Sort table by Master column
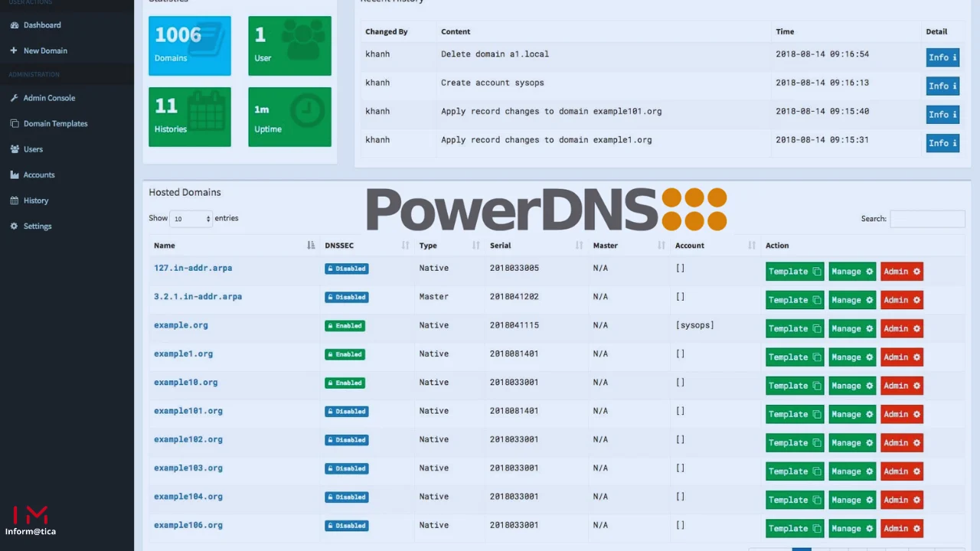 [x=629, y=246]
